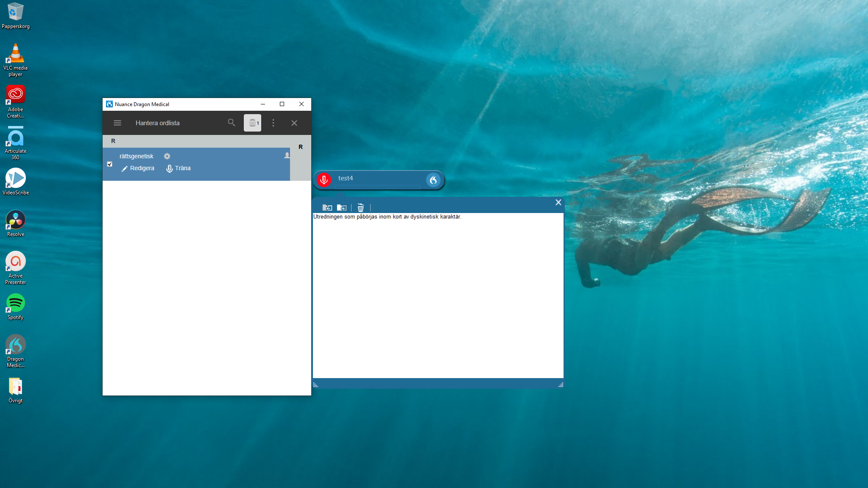Click the trash icon in dictation box
Screen dimensions: 868x488
click(360, 208)
